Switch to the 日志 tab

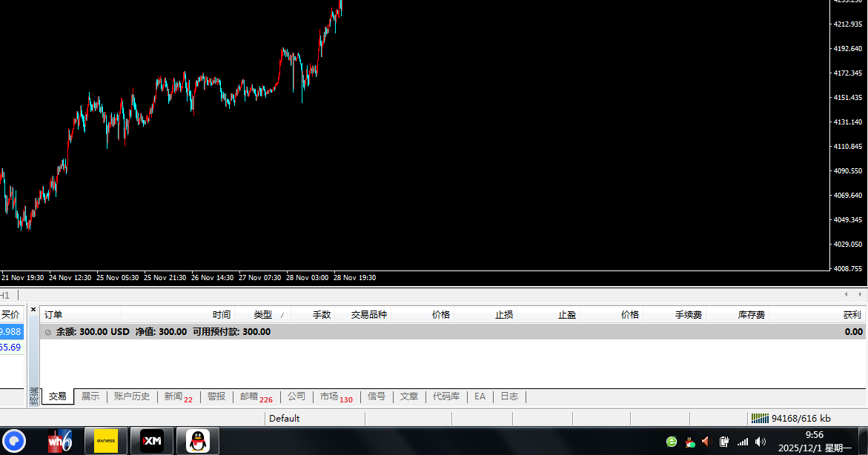[x=509, y=396]
